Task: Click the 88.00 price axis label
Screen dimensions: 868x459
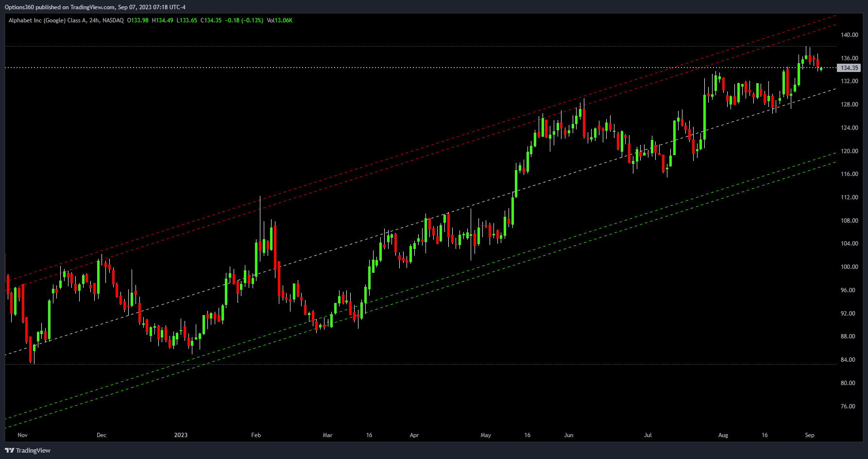Action: [x=848, y=336]
